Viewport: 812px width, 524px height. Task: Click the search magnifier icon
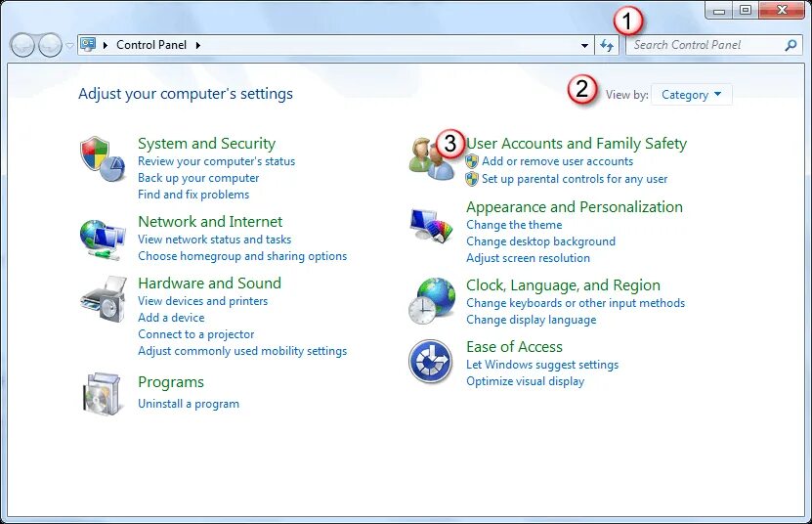791,45
